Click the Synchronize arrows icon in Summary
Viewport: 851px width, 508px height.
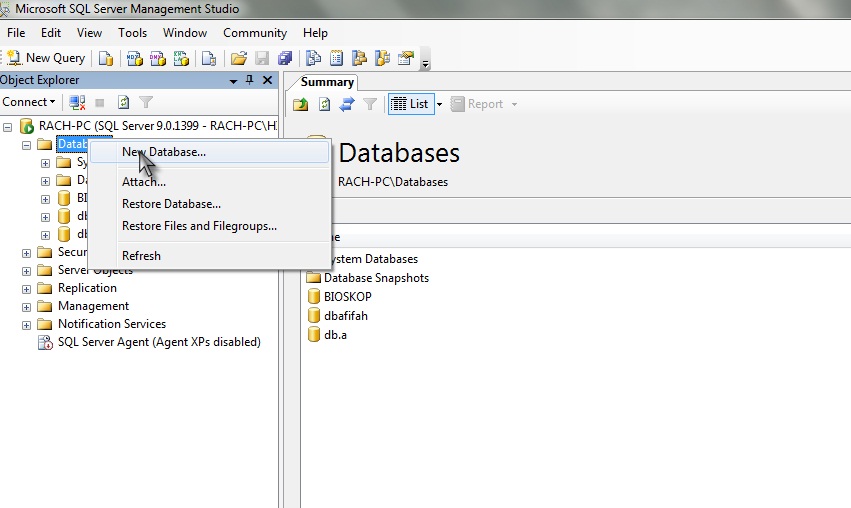347,104
